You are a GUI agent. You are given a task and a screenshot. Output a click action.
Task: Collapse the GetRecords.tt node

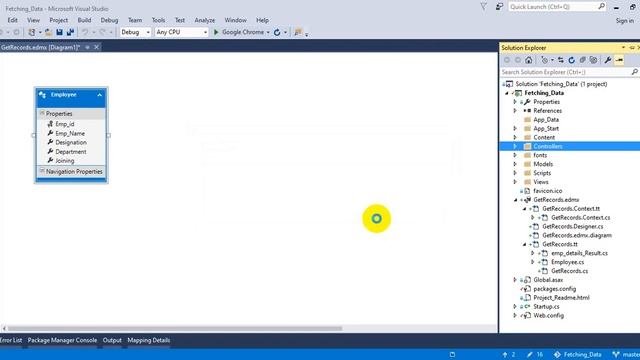tap(524, 244)
